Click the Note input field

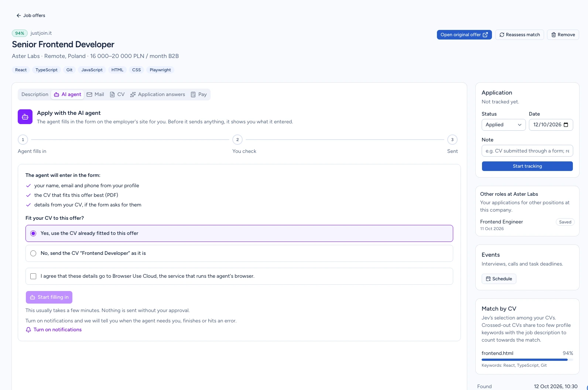(527, 151)
